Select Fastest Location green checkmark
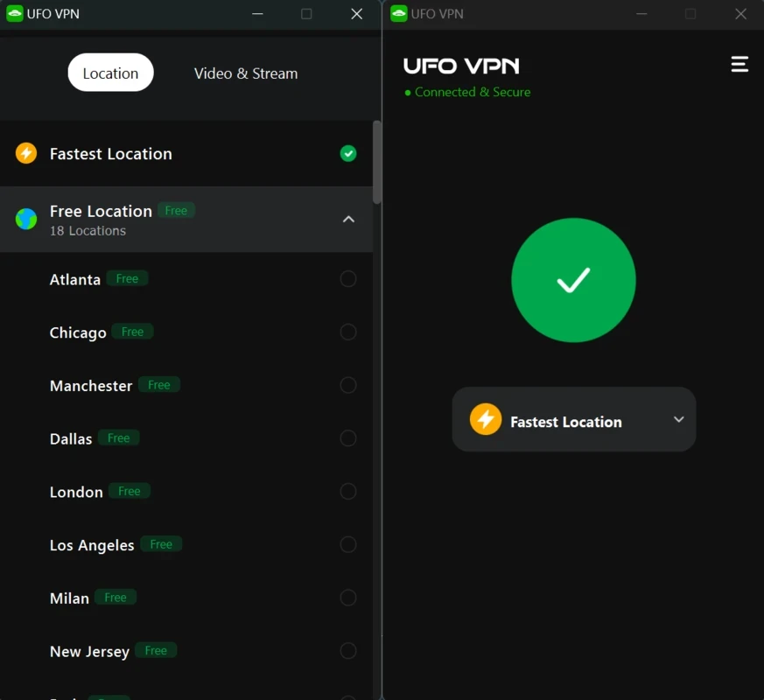Screen dimensions: 764x700 348,153
